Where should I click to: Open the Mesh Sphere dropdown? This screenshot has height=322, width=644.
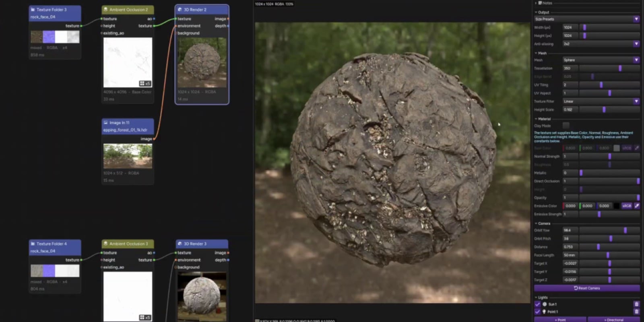point(601,60)
